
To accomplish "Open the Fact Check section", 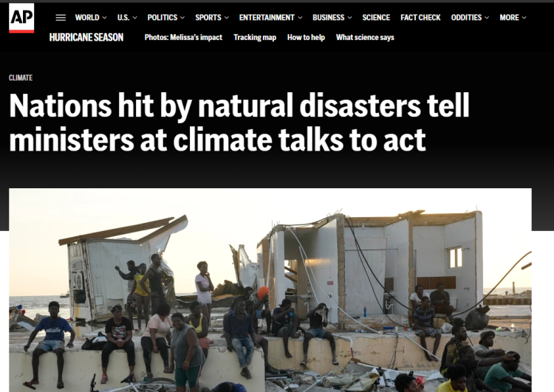I will [x=420, y=18].
